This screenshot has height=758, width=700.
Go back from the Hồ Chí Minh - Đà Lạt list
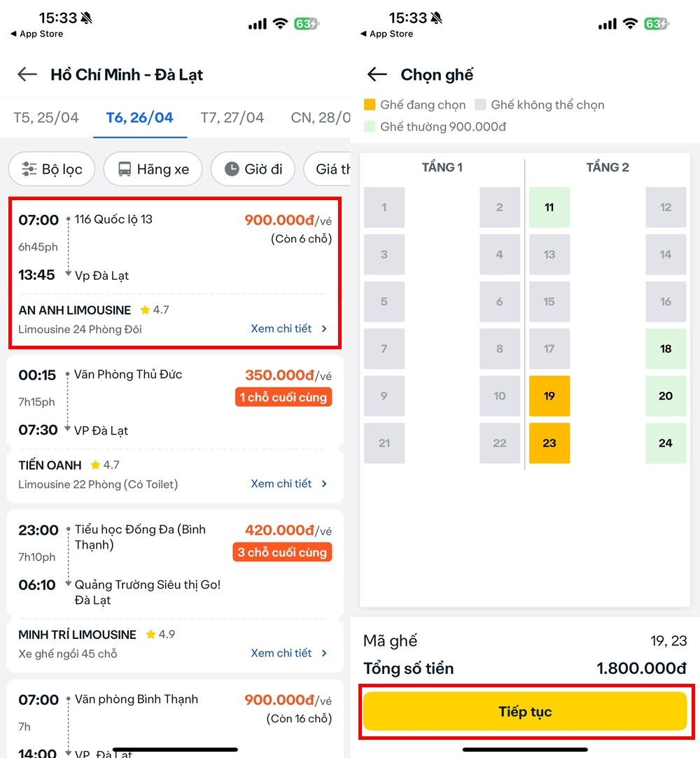tap(27, 75)
